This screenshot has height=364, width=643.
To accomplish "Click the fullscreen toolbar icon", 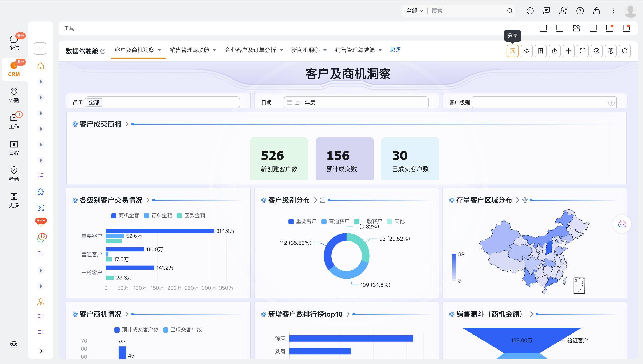I will (x=582, y=51).
